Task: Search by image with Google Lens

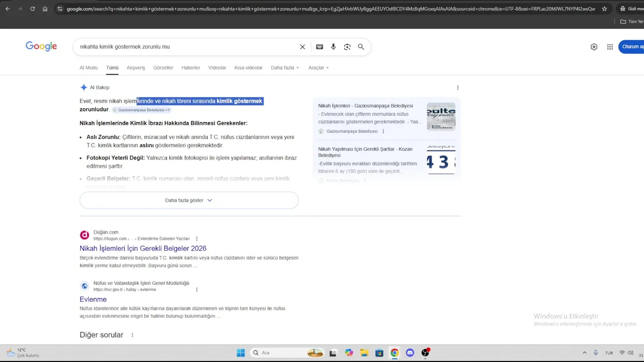Action: tap(347, 47)
